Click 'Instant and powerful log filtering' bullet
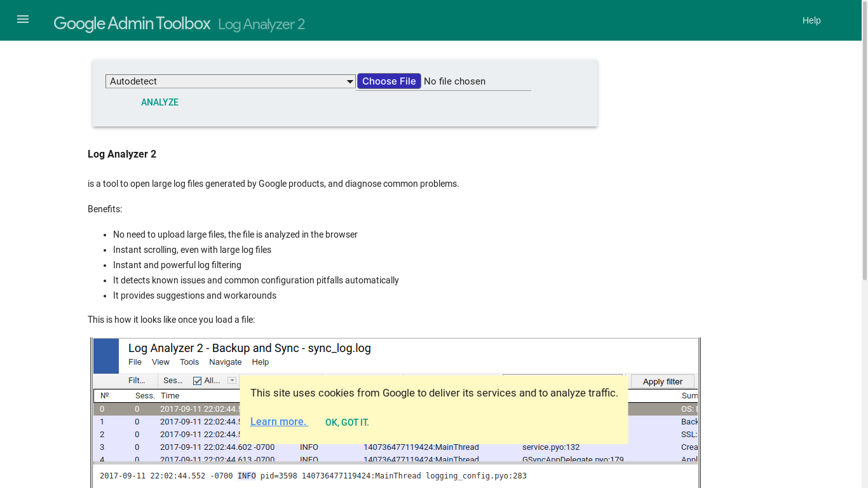The width and height of the screenshot is (868, 488). 177,265
